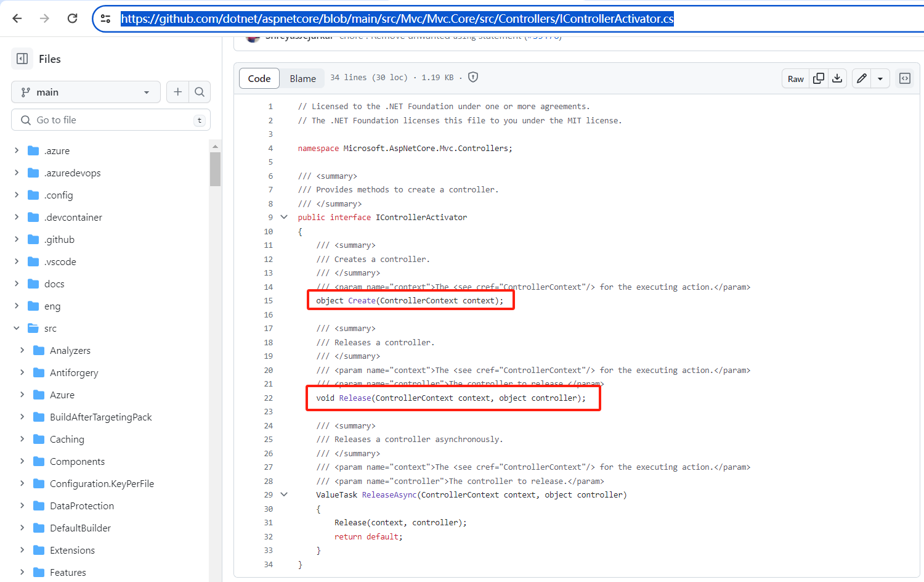Screen dimensions: 924x582
Task: Collapse the IControllerActivator interface code fold
Action: (x=284, y=217)
